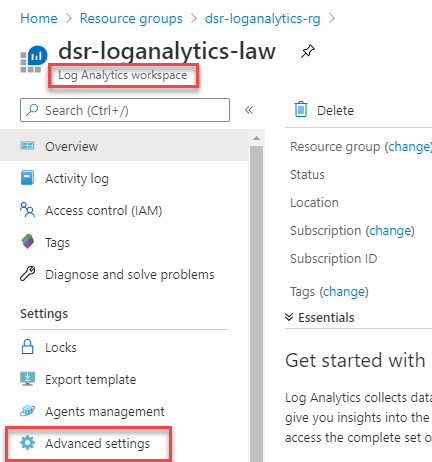Image resolution: width=432 pixels, height=462 pixels.
Task: Click the Locks padlock icon
Action: (27, 346)
